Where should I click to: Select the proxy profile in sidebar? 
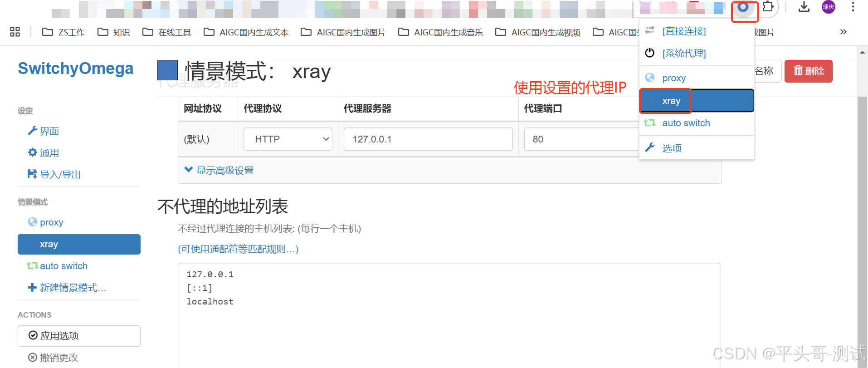tap(79, 222)
